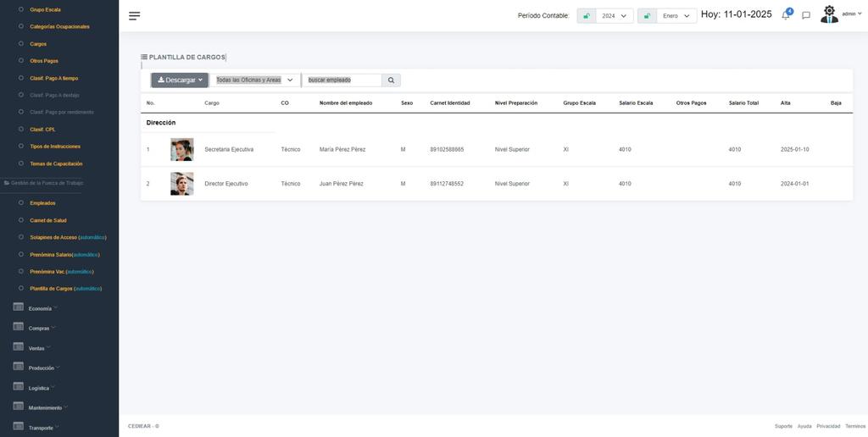Open Carnet de Salud menu item
Viewport: 868px width, 437px height.
pyautogui.click(x=47, y=220)
